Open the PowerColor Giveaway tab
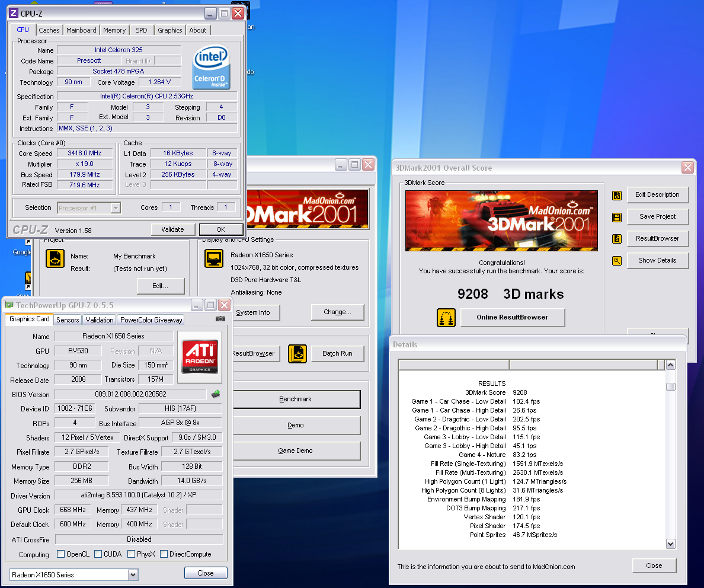 151,320
